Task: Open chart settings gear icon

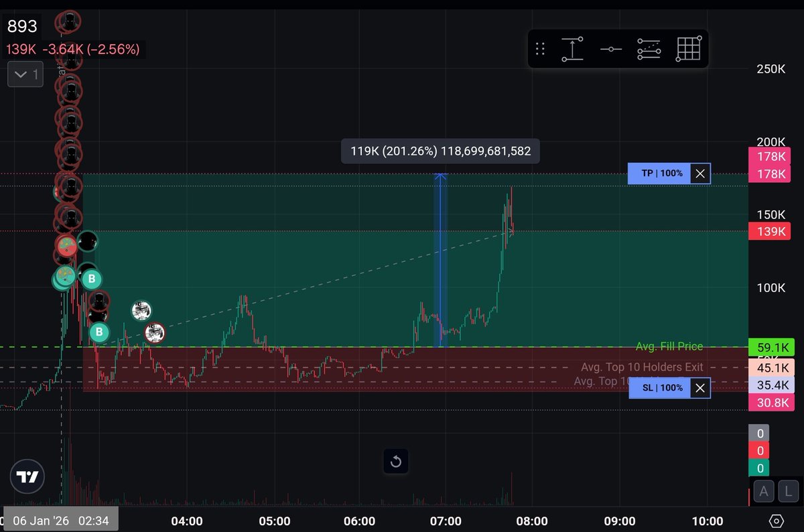Action: pyautogui.click(x=777, y=521)
